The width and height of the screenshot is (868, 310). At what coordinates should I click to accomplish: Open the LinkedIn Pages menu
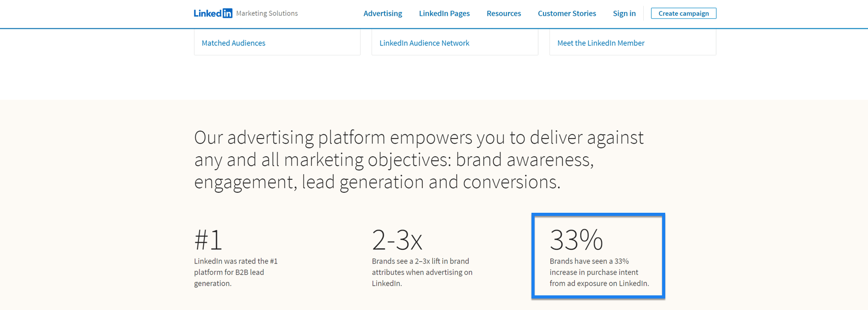point(444,14)
